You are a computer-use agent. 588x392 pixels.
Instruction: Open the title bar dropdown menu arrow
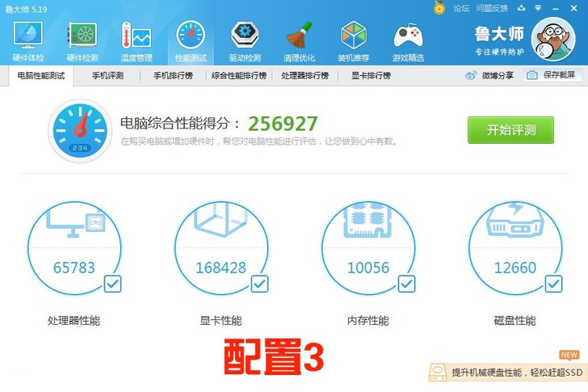538,8
